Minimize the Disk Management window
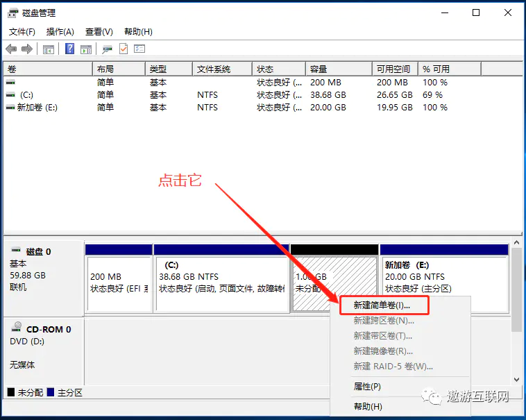 point(445,12)
